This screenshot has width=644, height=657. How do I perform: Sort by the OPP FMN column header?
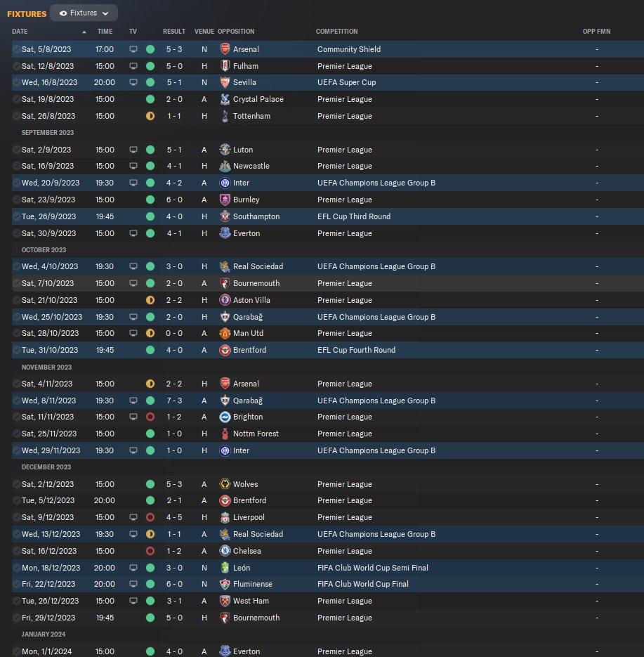(x=597, y=32)
